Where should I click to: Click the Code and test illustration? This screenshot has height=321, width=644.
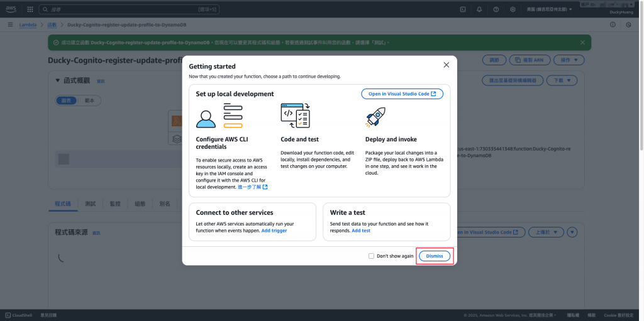(296, 116)
